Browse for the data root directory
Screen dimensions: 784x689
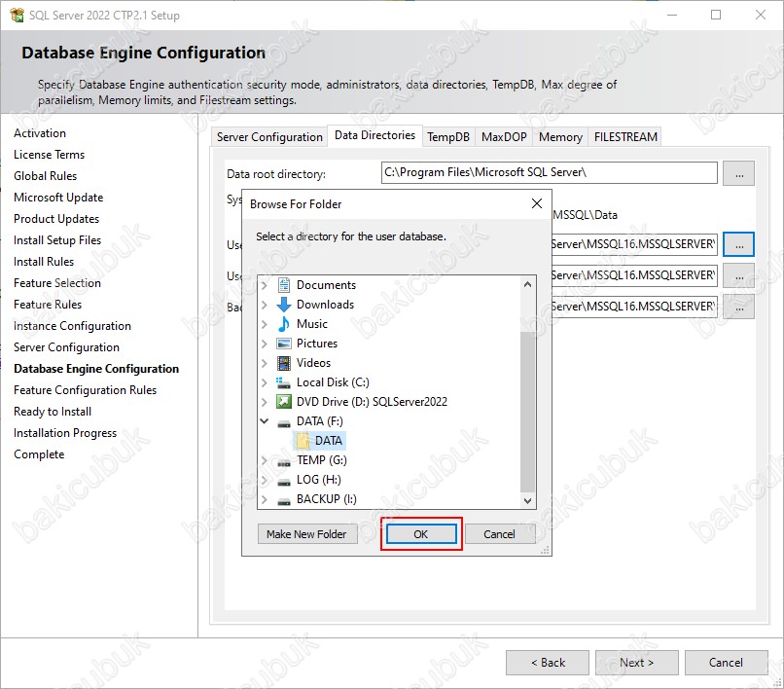738,173
